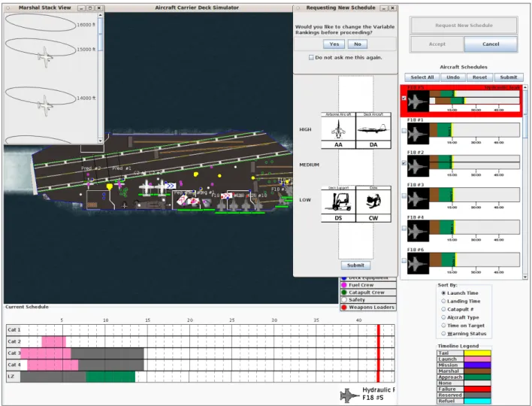Click the F18 #5 jet thumbnail
Image resolution: width=532 pixels, height=406 pixels.
[418, 101]
